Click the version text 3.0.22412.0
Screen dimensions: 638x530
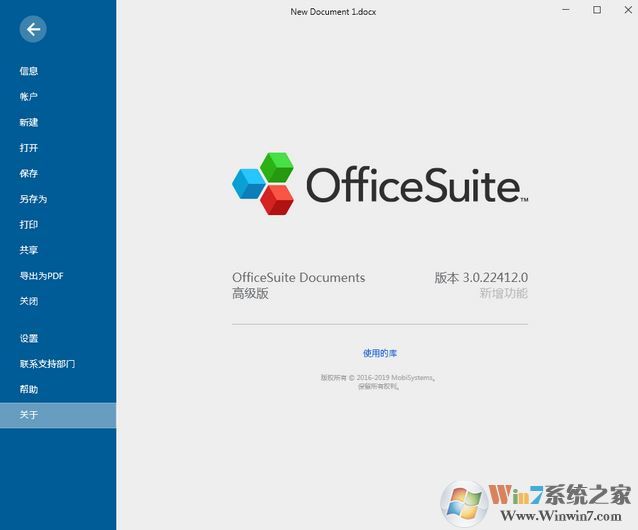(495, 277)
